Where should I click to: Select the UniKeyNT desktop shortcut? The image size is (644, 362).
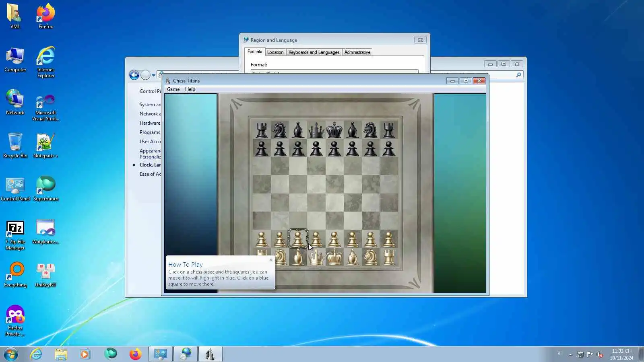(x=45, y=274)
